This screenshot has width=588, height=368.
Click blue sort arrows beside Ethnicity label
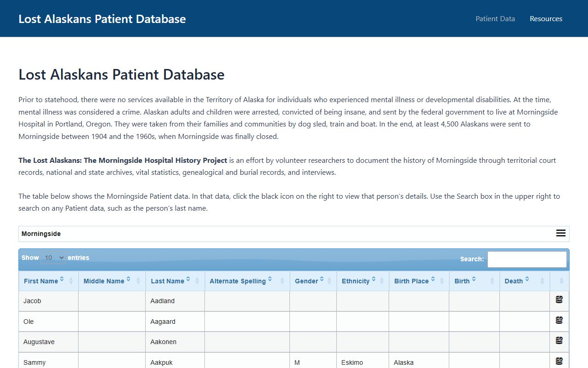(x=373, y=280)
